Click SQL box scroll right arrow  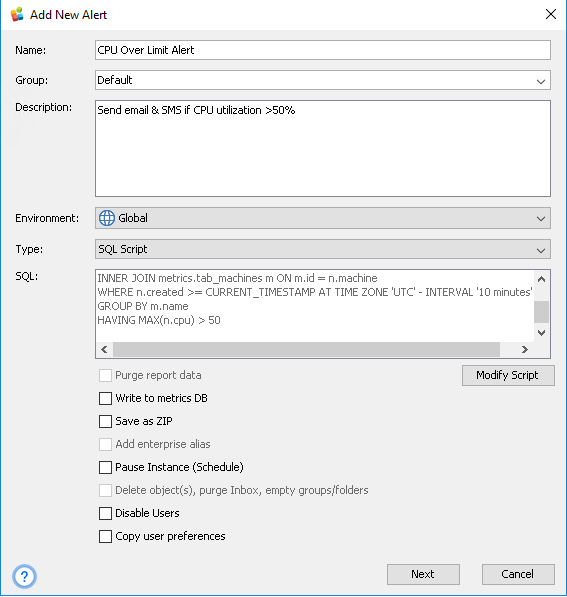click(x=525, y=349)
